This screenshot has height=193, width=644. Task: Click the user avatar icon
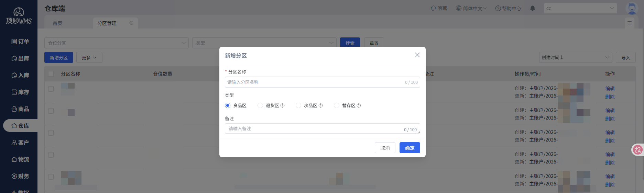(x=632, y=8)
